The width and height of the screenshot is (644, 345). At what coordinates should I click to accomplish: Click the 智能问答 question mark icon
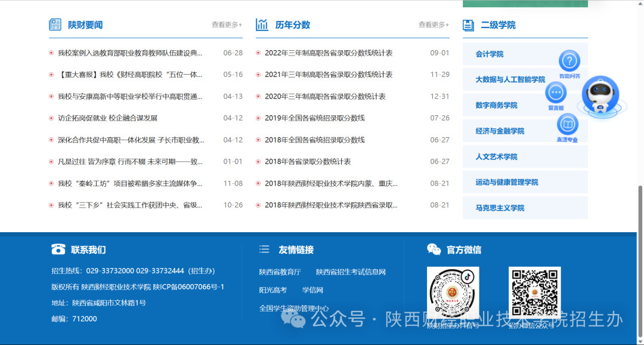point(569,61)
